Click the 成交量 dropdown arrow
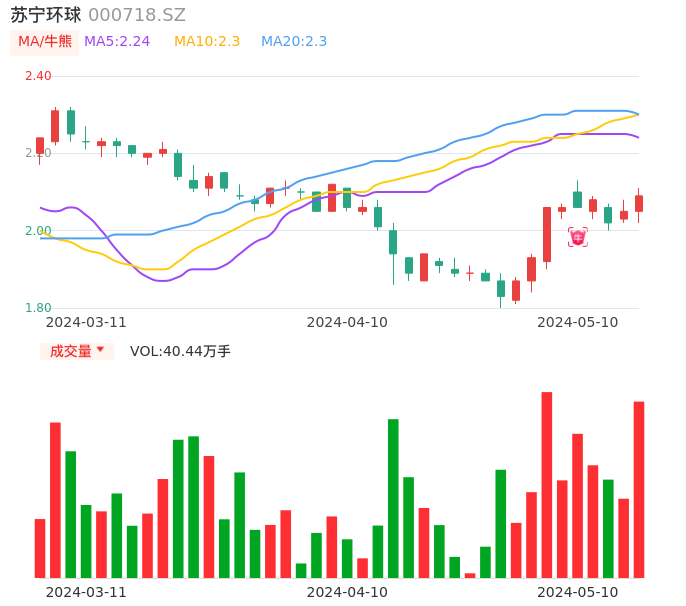The image size is (686, 606). pos(100,350)
